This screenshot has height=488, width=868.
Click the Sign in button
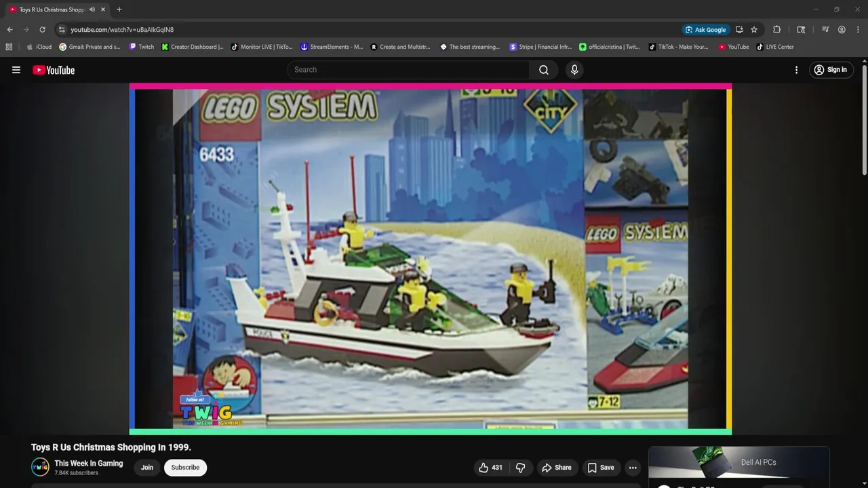click(x=830, y=70)
